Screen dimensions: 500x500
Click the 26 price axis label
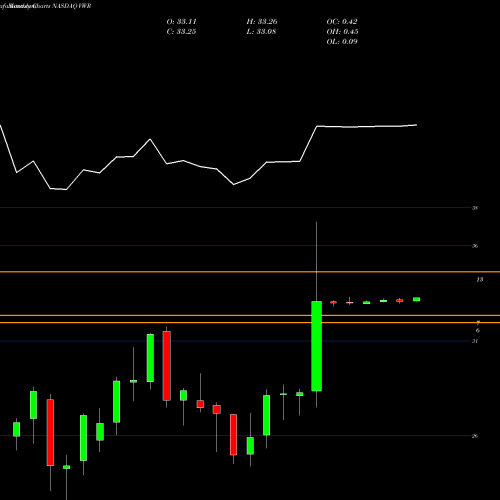(x=475, y=436)
